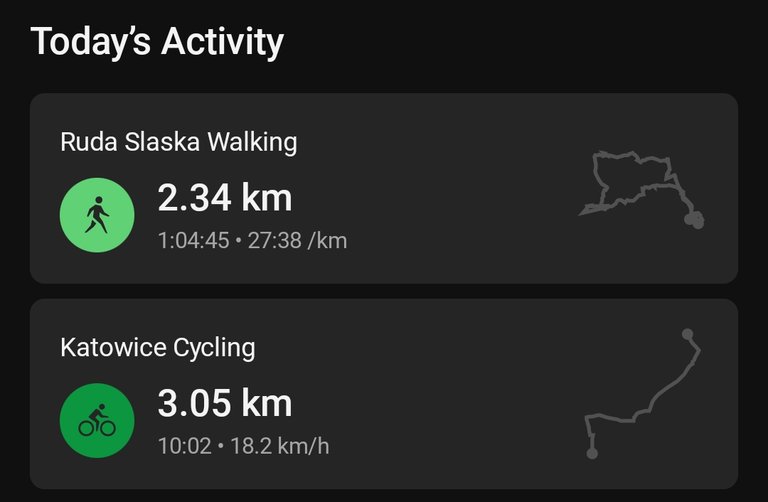The image size is (768, 502).
Task: Open the Ruda Slaska Walking title
Action: click(x=179, y=143)
